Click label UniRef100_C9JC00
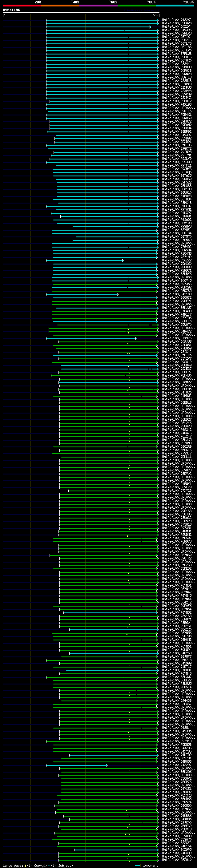 click(176, 822)
